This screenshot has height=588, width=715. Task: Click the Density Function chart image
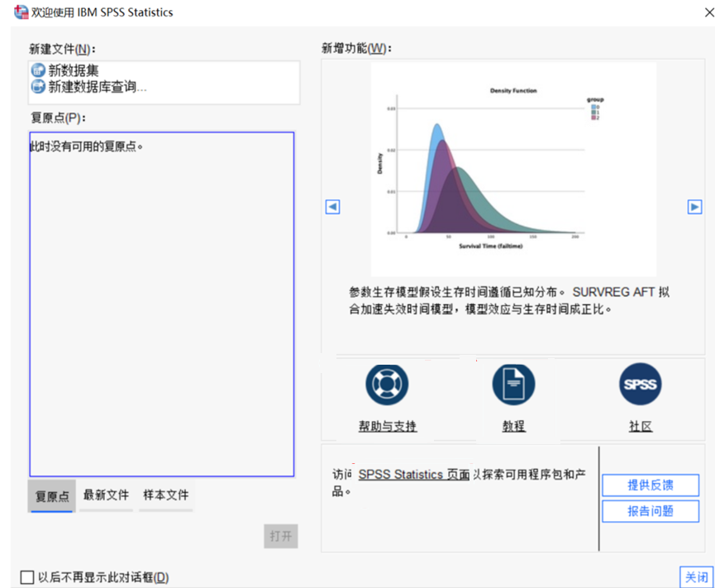pyautogui.click(x=512, y=170)
